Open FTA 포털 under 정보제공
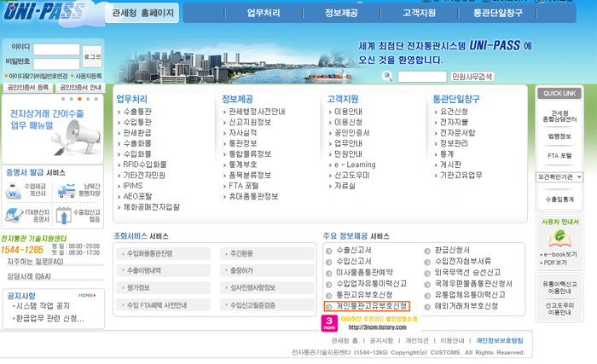This screenshot has width=597, height=364. (243, 186)
